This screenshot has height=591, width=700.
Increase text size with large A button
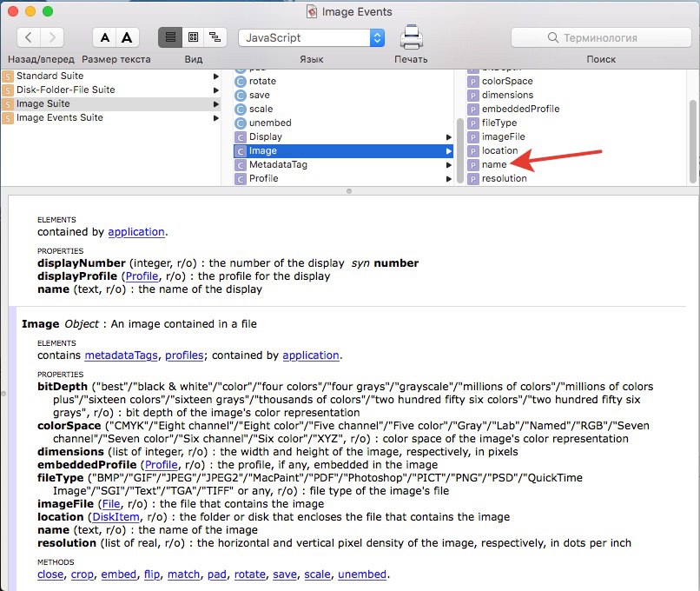coord(127,37)
